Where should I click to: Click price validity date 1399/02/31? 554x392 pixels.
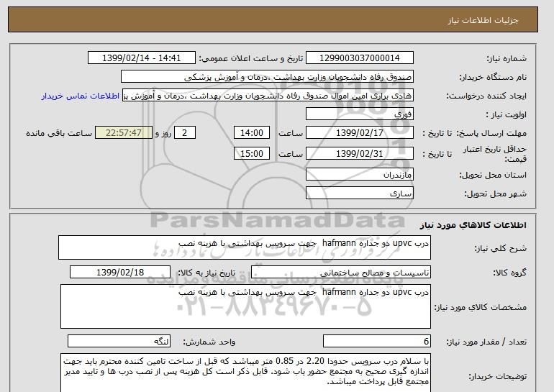[x=359, y=154]
